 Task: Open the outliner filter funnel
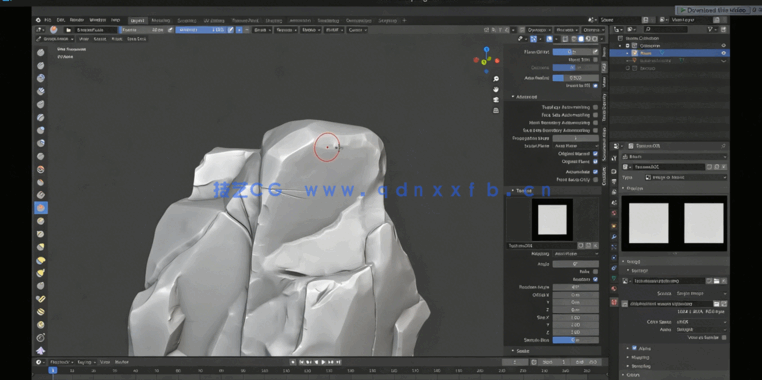711,30
